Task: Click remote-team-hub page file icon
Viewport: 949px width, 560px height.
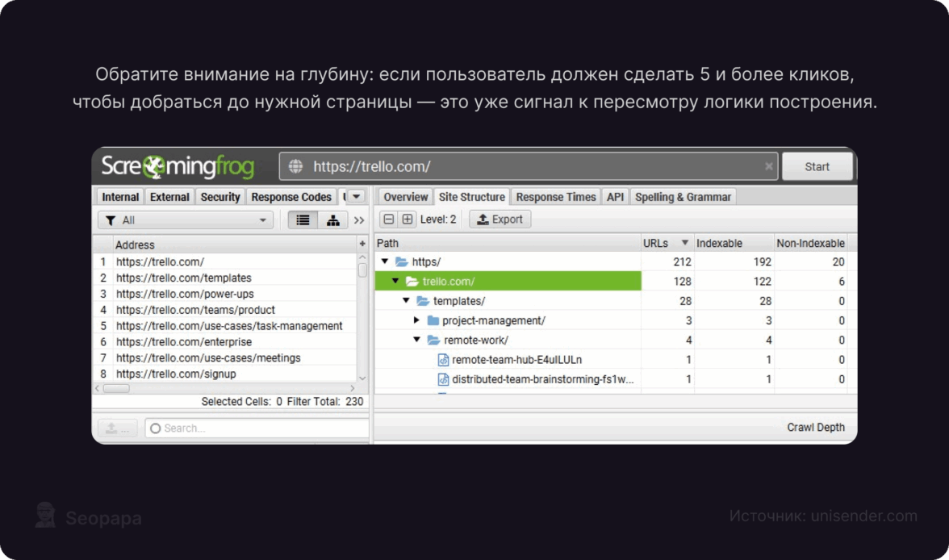Action: click(x=443, y=360)
